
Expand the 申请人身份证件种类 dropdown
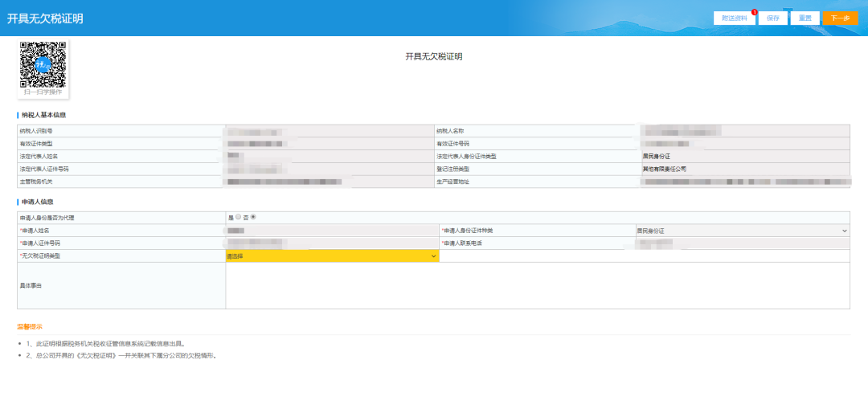[741, 231]
